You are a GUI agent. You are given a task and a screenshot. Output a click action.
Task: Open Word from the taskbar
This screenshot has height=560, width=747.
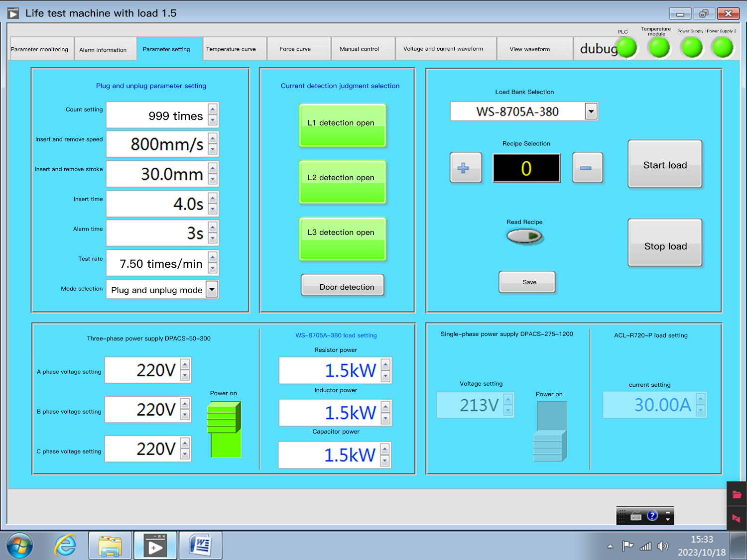click(x=201, y=546)
